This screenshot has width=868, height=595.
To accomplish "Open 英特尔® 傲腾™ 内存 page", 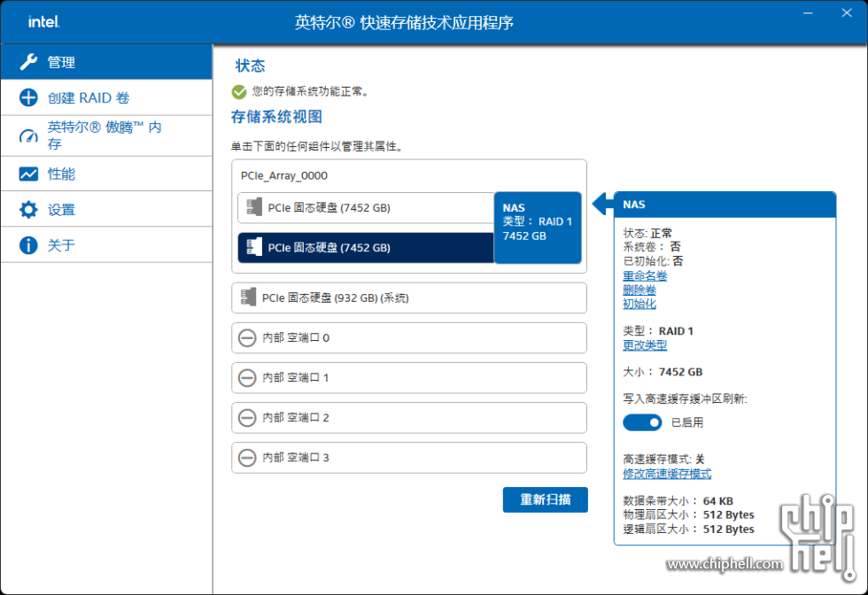I will click(106, 135).
